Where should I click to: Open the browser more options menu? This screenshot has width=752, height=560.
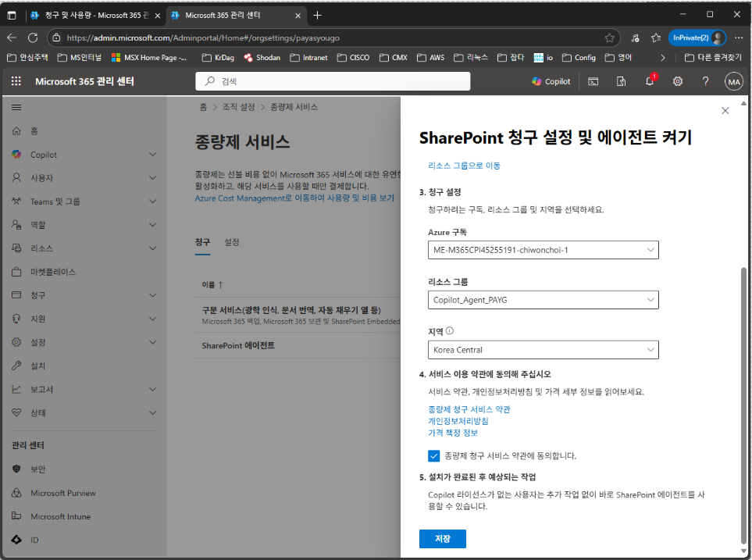739,38
